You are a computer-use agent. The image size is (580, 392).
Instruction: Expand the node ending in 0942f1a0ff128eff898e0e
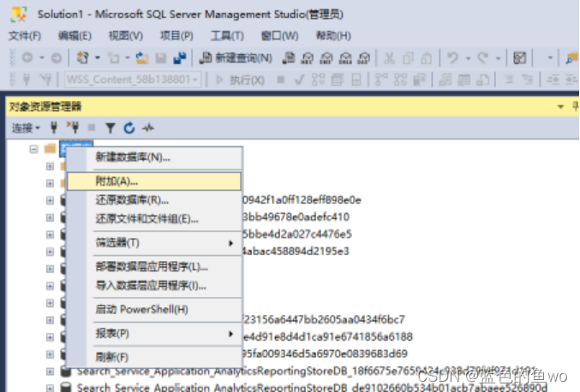pos(50,200)
